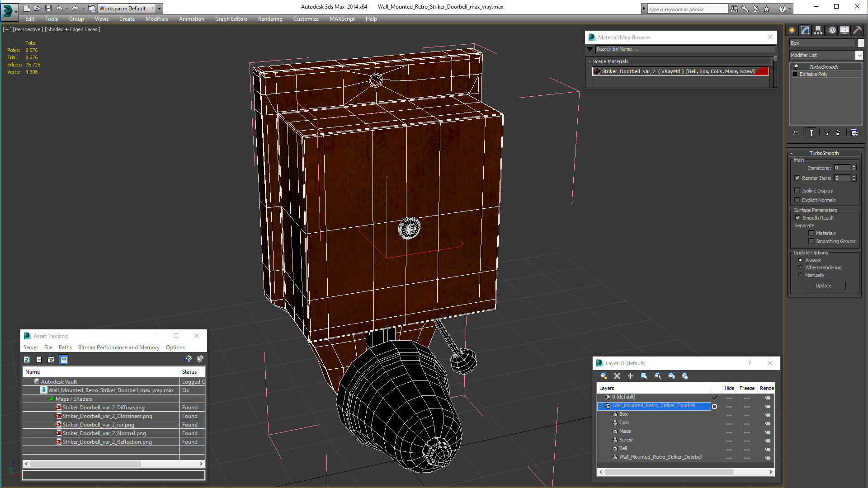Screen dimensions: 868x488
Task: Uncheck the Smooth Result checkbox
Action: coord(797,218)
